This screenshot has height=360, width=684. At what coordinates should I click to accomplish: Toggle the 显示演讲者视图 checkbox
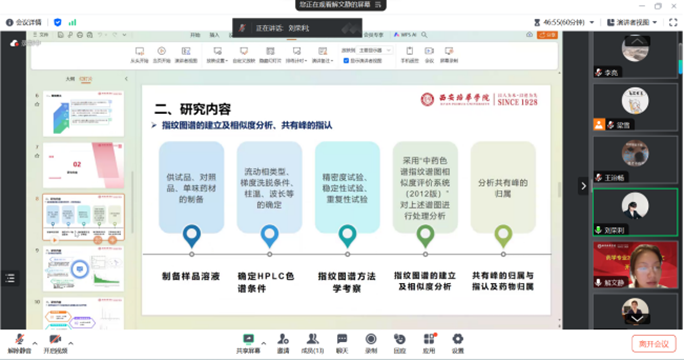tap(346, 61)
